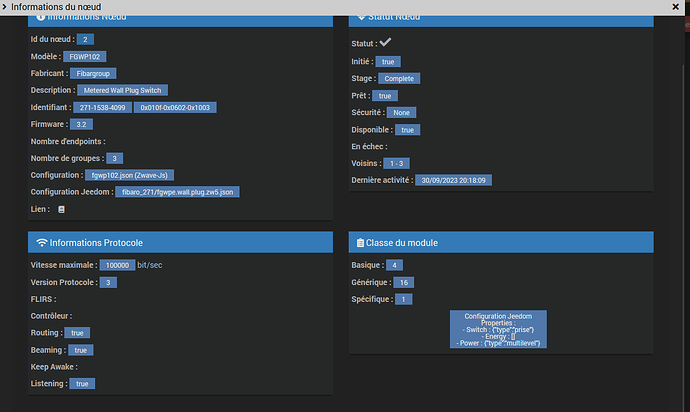
Task: Select the Spécifique value 1
Action: 404,299
